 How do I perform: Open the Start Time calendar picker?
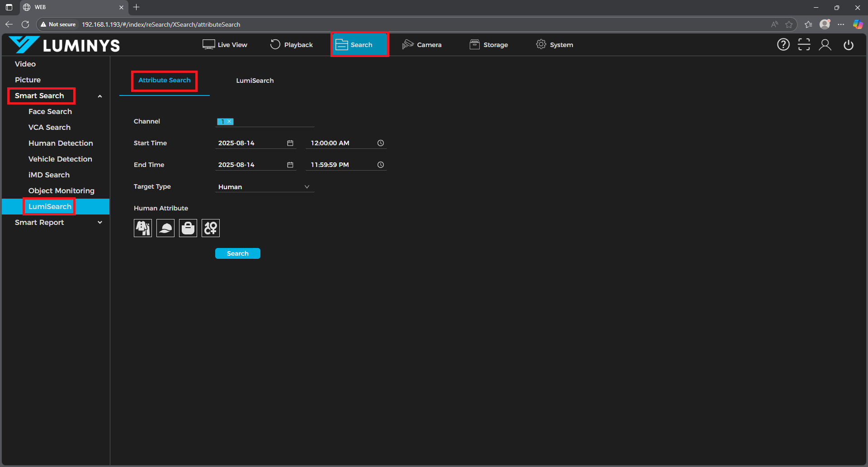coord(290,143)
